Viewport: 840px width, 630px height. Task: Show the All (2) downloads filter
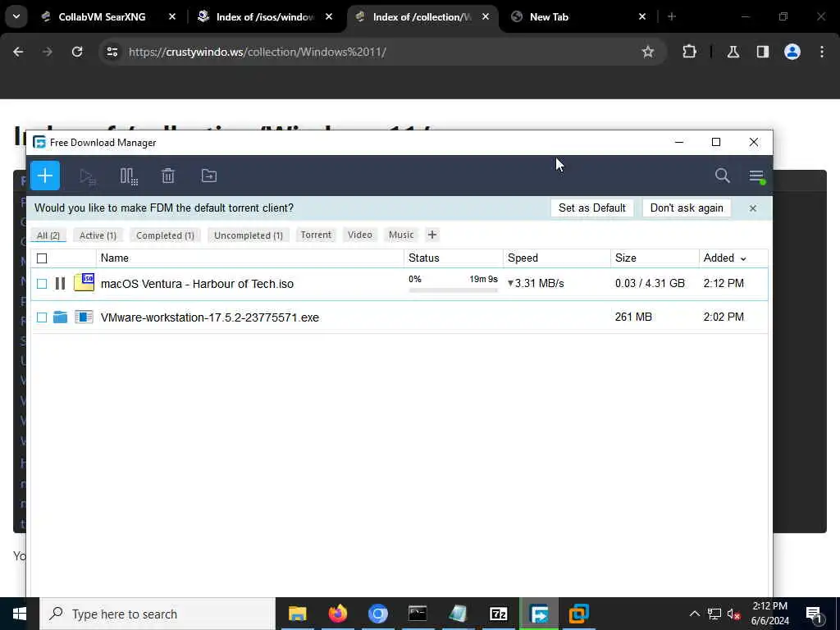coord(48,235)
